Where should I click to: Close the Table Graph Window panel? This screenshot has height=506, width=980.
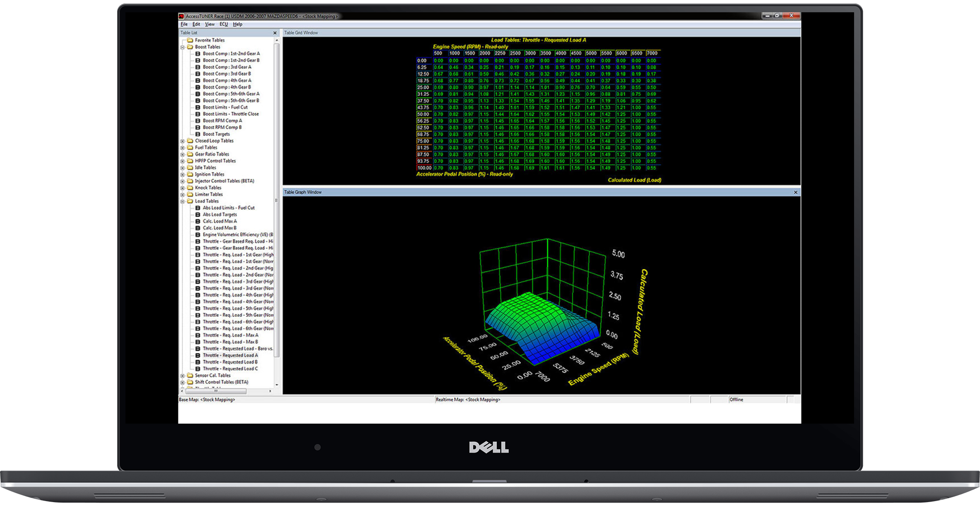click(795, 192)
